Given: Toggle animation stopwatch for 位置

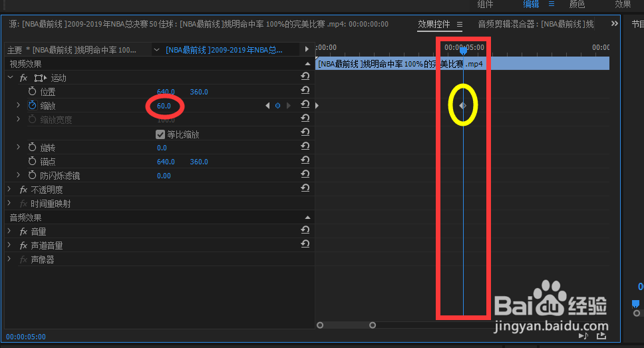Looking at the screenshot, I should click(32, 91).
